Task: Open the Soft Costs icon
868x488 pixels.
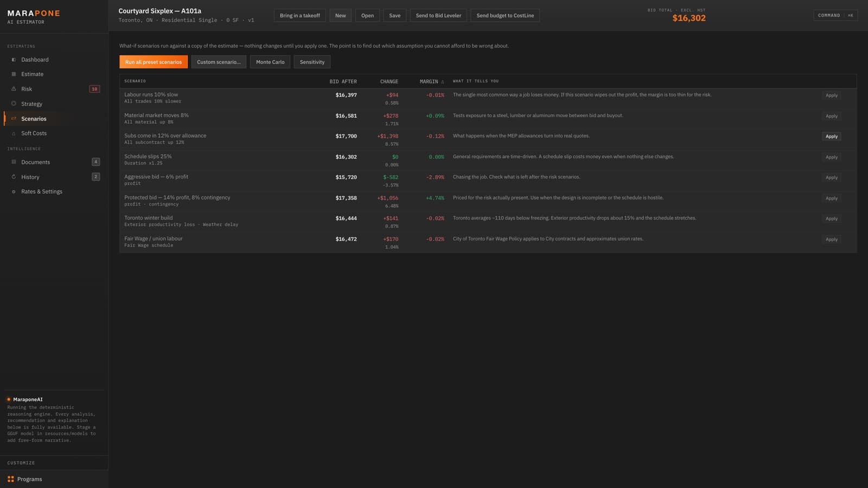Action: point(14,133)
